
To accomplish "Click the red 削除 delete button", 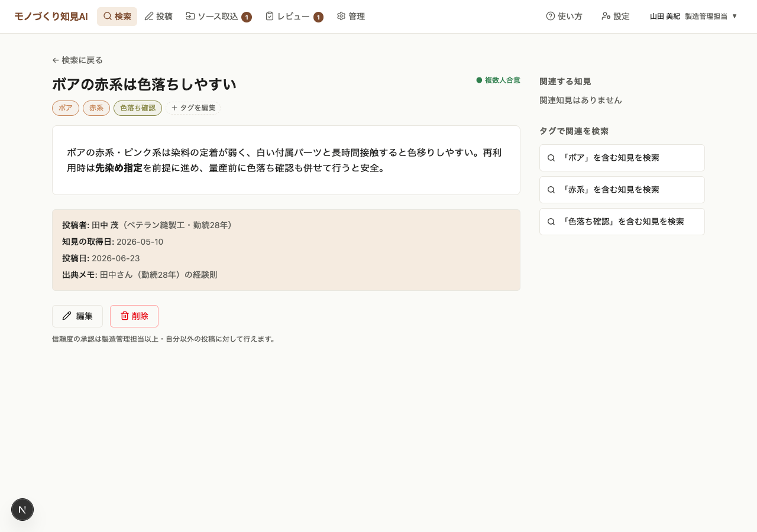I will 134,316.
